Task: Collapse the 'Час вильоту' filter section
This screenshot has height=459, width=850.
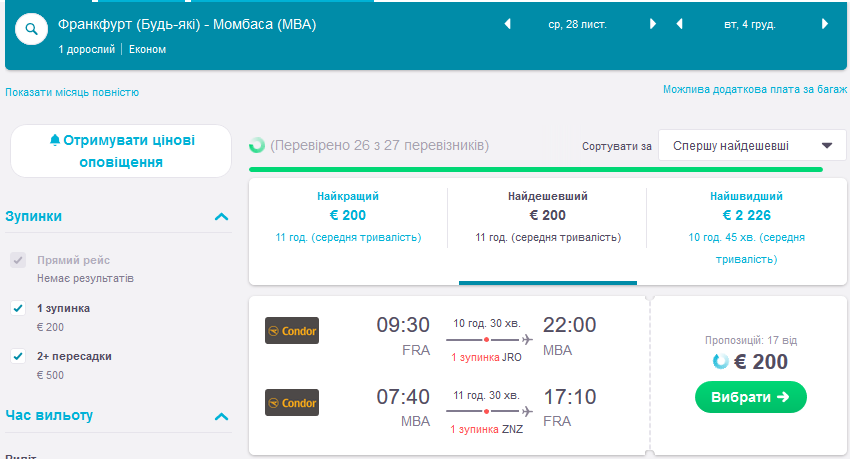Action: pos(221,416)
